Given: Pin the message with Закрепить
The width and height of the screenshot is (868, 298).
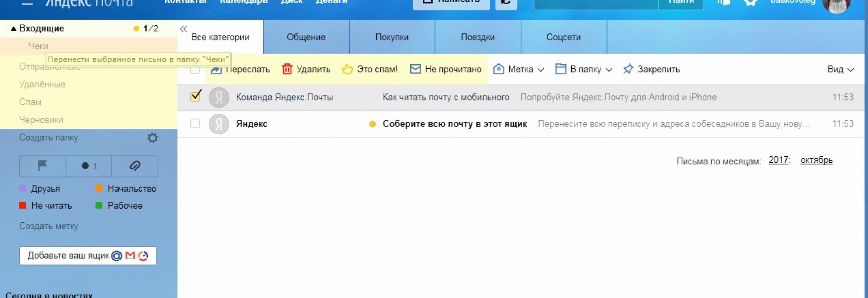Looking at the screenshot, I should 651,69.
